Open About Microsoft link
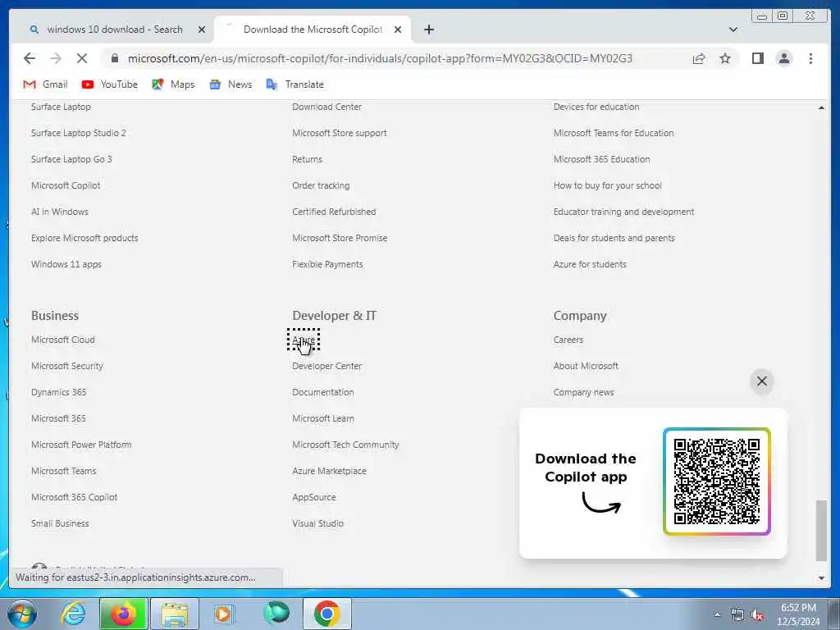The height and width of the screenshot is (630, 840). [586, 366]
